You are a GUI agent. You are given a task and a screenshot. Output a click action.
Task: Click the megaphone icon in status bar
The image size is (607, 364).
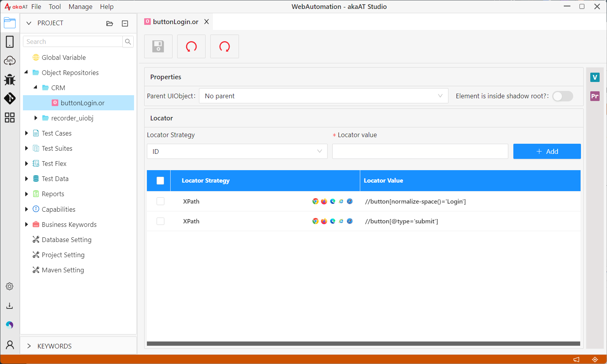[x=576, y=359]
